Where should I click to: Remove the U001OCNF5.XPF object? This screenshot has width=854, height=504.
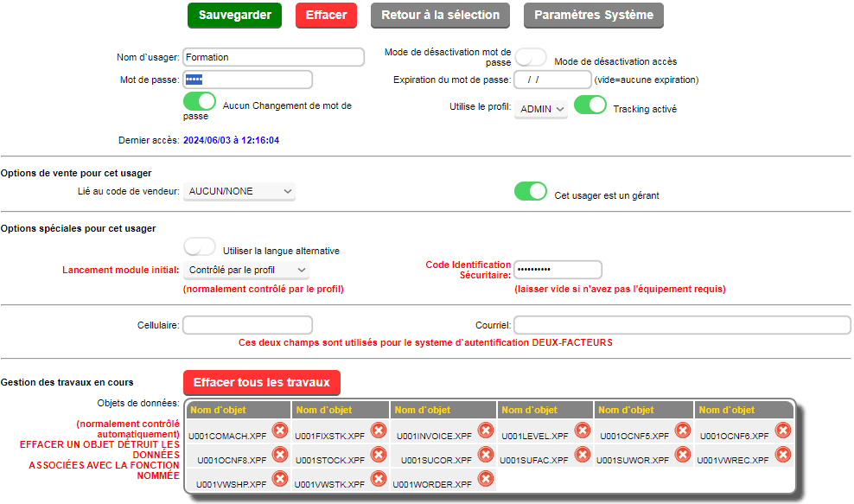click(x=683, y=431)
